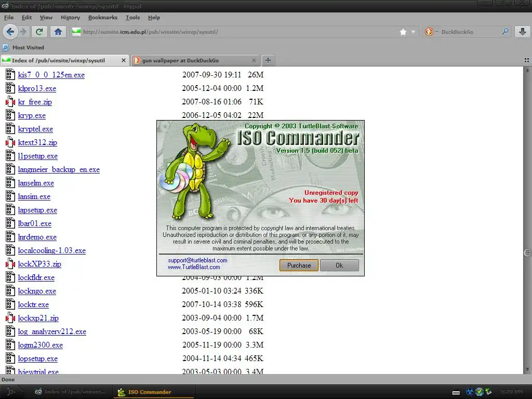
Task: Click the file icon beside kryptel.exe
Action: 10,129
